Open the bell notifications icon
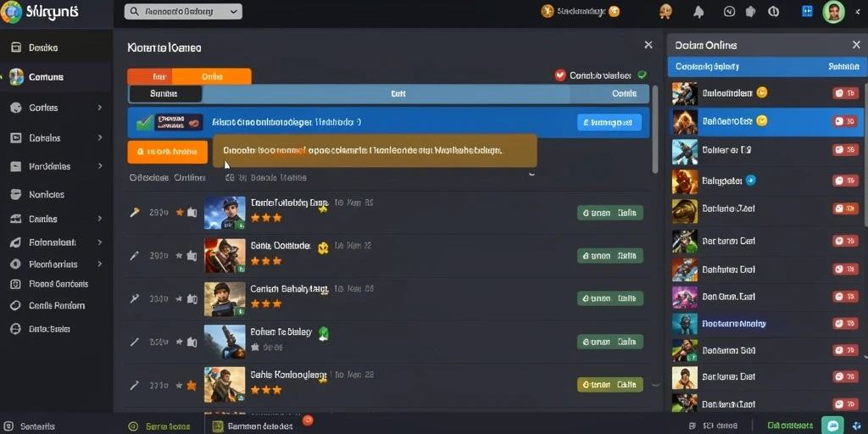 698,12
